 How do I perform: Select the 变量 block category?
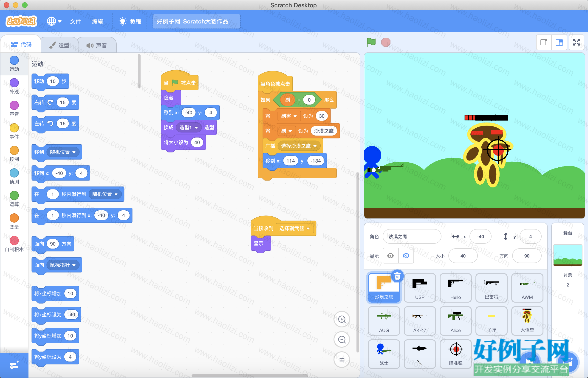point(14,222)
